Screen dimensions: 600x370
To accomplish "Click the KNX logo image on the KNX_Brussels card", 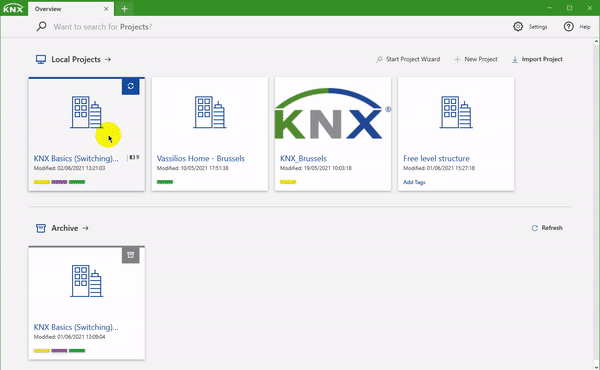I will click(333, 114).
